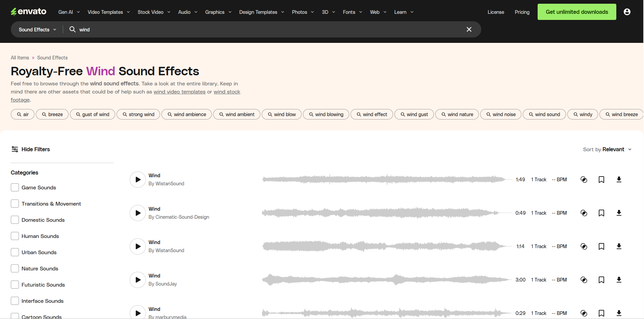Viewport: 644px width, 319px height.
Task: Click the Envato logo
Action: click(29, 11)
